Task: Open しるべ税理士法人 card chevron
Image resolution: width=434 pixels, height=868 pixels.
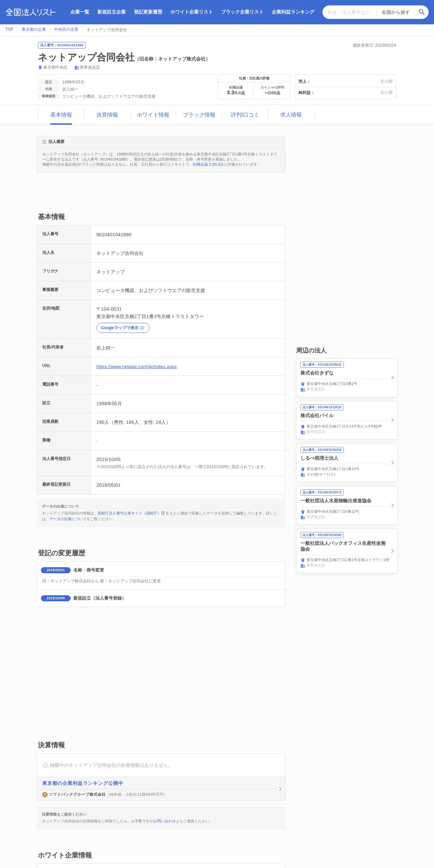Action: [x=392, y=463]
